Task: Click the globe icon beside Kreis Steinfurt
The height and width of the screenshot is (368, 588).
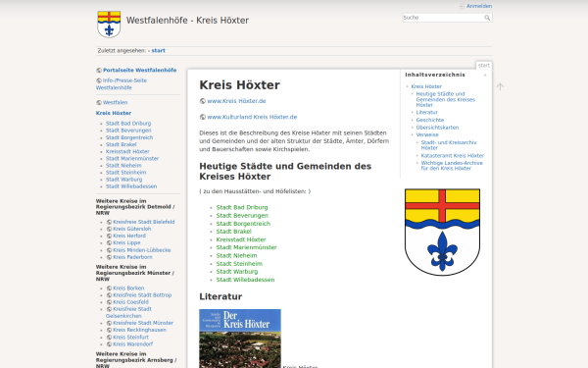Action: point(109,338)
